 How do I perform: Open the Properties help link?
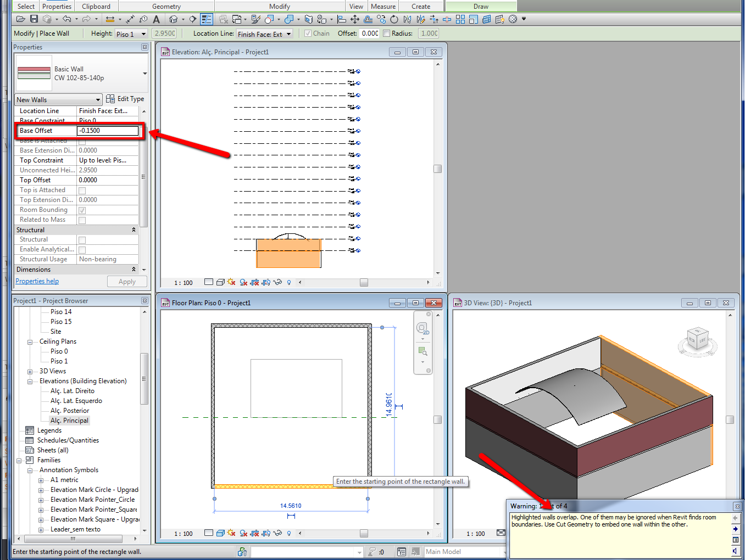[x=37, y=281]
